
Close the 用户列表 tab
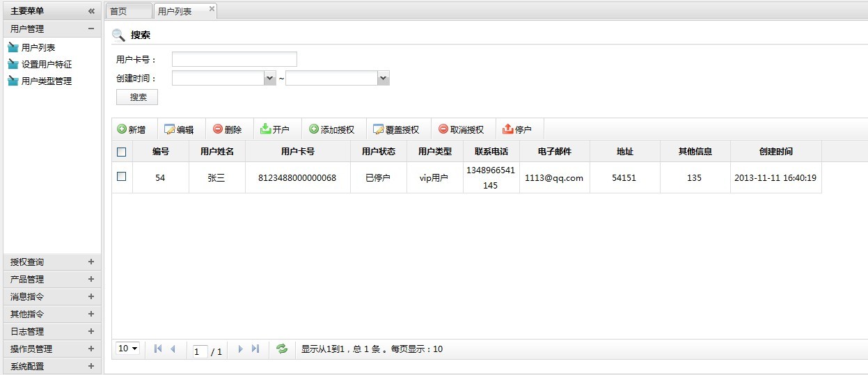pos(212,9)
